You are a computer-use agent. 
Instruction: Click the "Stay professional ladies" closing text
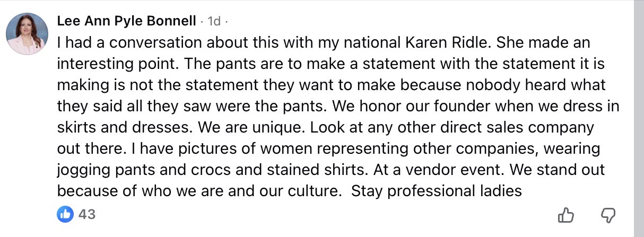pos(437,190)
